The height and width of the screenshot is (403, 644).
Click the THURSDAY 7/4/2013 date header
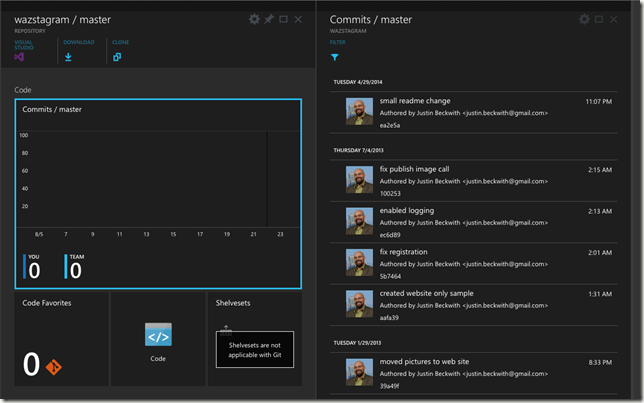[359, 150]
